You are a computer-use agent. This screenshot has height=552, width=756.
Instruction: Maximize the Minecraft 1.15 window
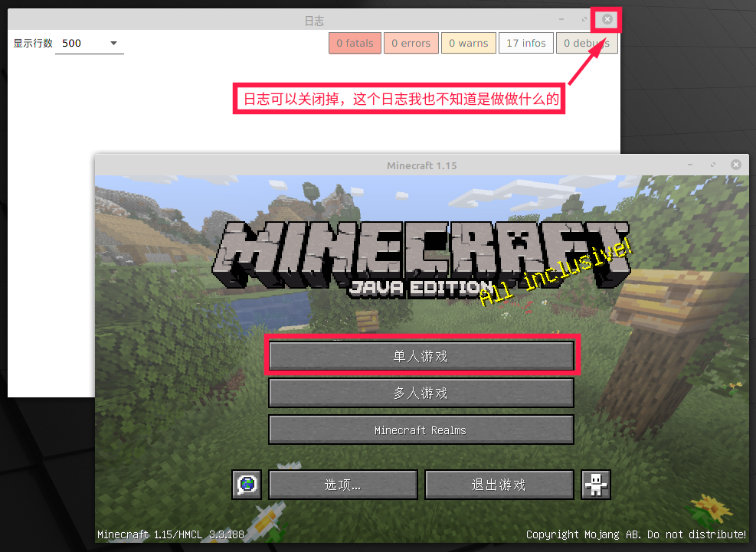click(x=713, y=165)
